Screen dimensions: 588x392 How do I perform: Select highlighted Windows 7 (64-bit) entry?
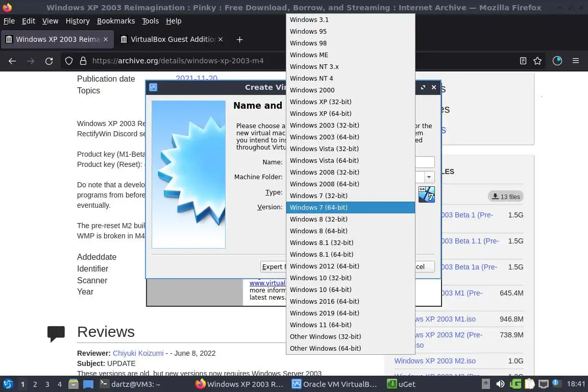tap(350, 207)
